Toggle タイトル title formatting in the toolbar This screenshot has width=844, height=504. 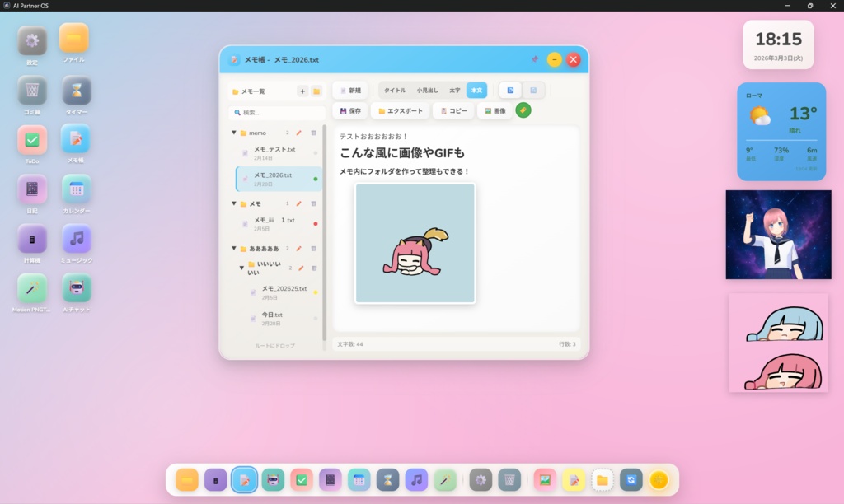coord(394,90)
